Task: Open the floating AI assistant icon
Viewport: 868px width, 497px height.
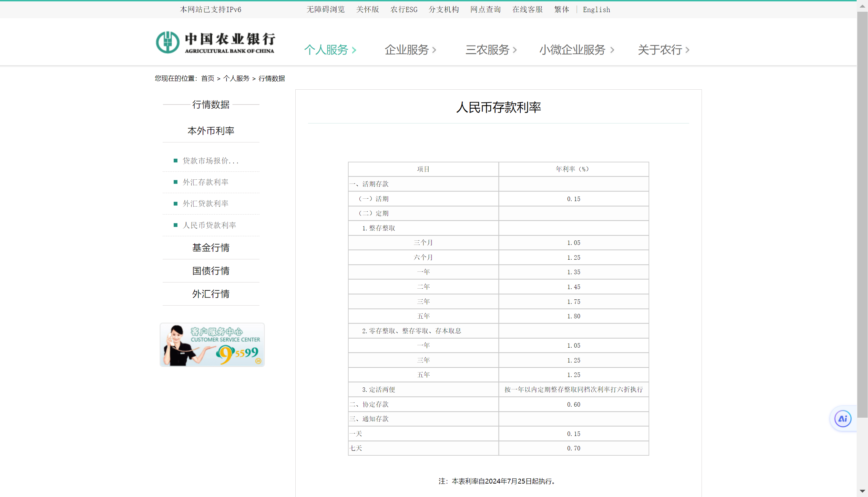Action: coord(843,419)
